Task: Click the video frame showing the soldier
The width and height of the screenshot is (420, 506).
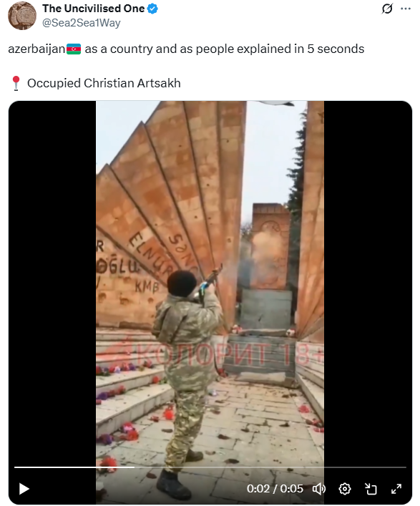Action: pyautogui.click(x=210, y=284)
